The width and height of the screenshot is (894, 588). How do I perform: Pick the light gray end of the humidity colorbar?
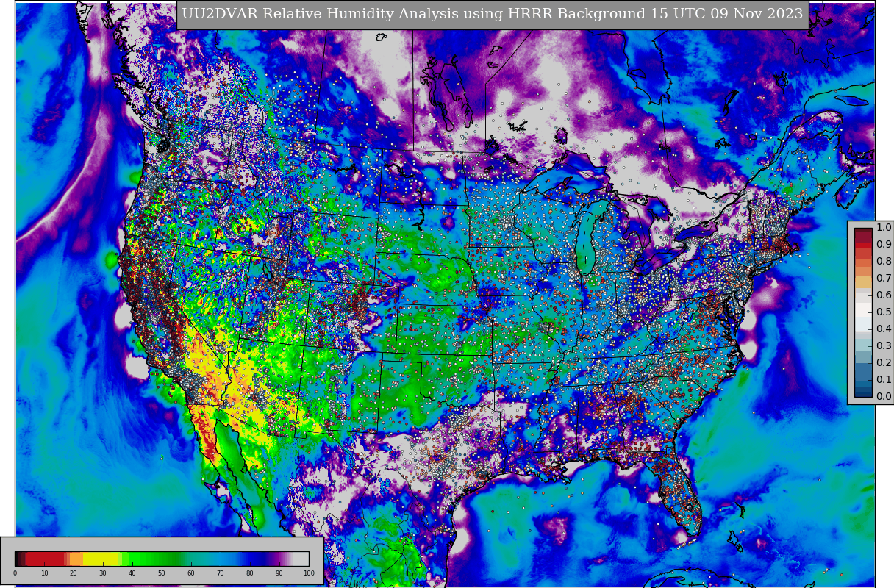coord(301,559)
